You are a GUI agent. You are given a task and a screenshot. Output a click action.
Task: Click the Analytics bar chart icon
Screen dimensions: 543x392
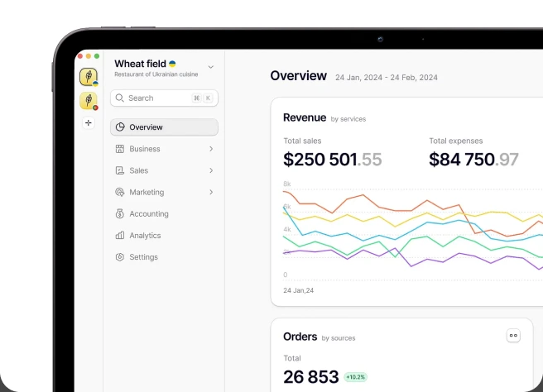[120, 236]
